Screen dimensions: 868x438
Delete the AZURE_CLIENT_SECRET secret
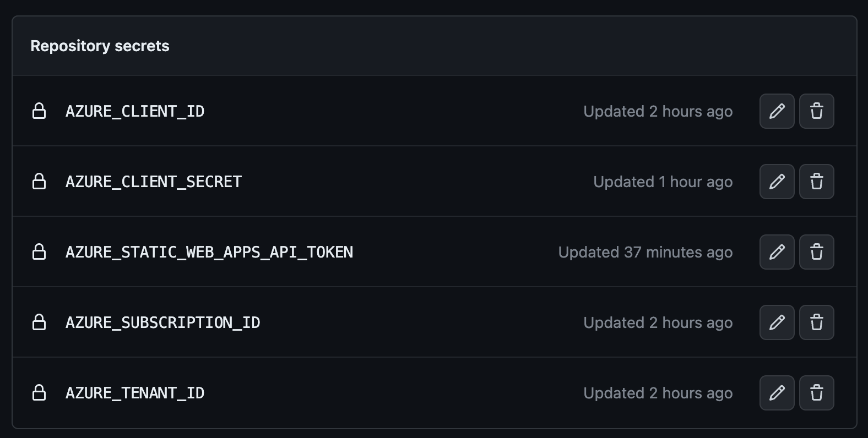tap(816, 182)
